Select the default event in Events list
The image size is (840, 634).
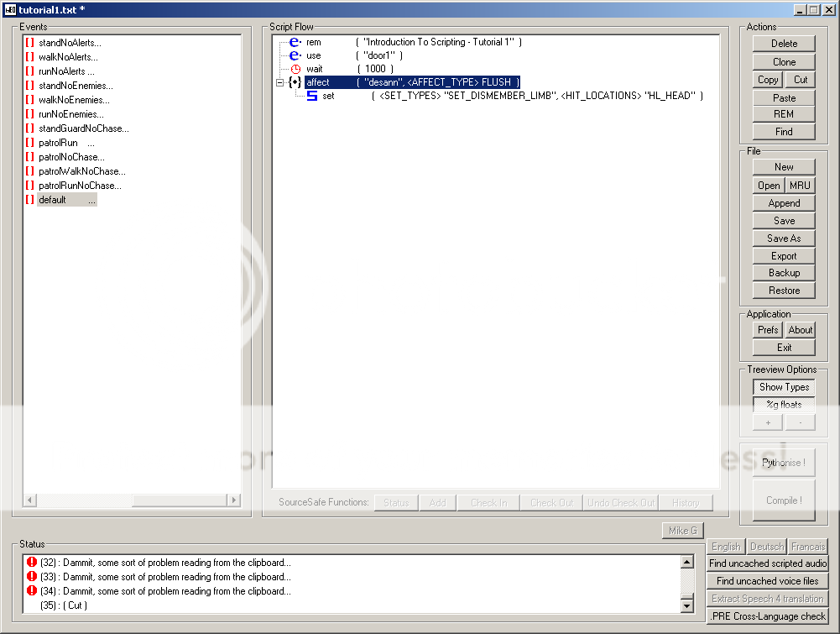tap(52, 200)
